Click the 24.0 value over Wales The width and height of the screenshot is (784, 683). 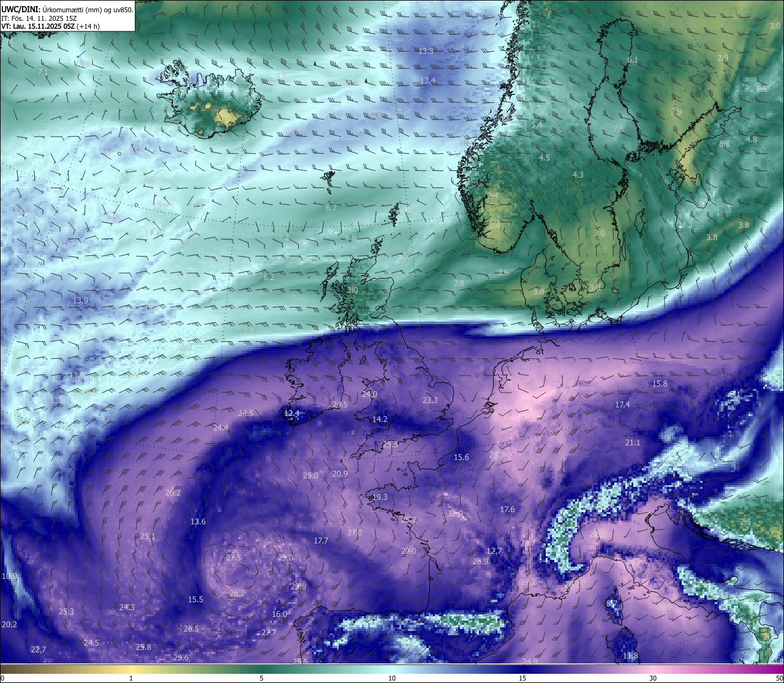pyautogui.click(x=369, y=395)
